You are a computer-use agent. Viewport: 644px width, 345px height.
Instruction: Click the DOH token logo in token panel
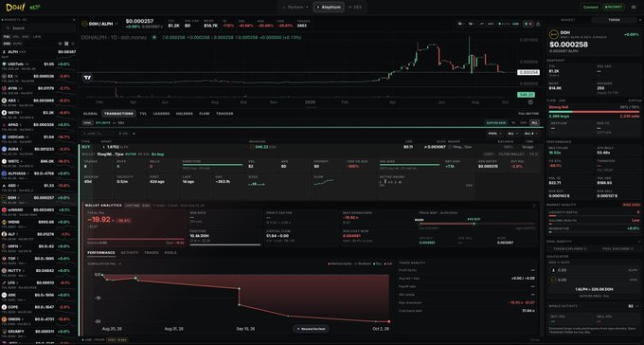coord(553,34)
